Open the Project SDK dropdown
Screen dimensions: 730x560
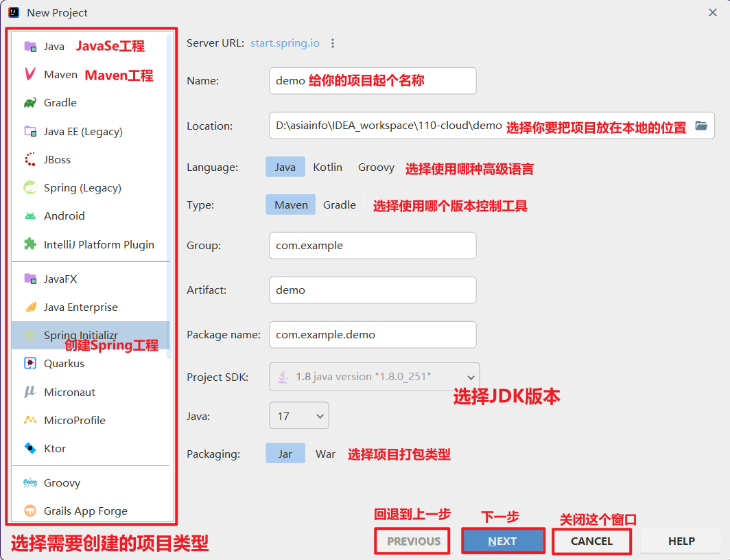click(x=375, y=377)
